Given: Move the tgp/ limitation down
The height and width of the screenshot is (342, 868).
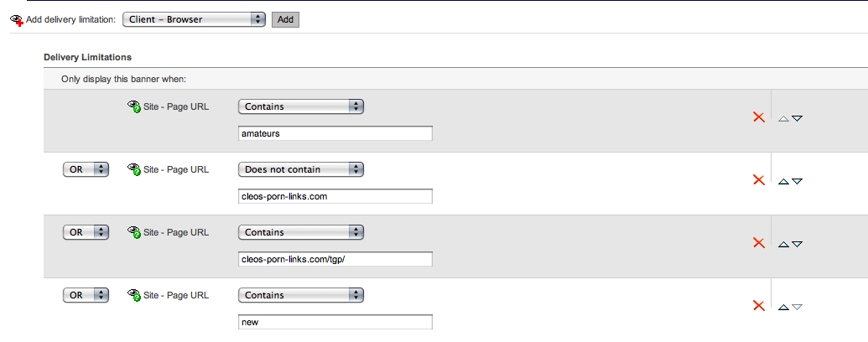Looking at the screenshot, I should 798,244.
